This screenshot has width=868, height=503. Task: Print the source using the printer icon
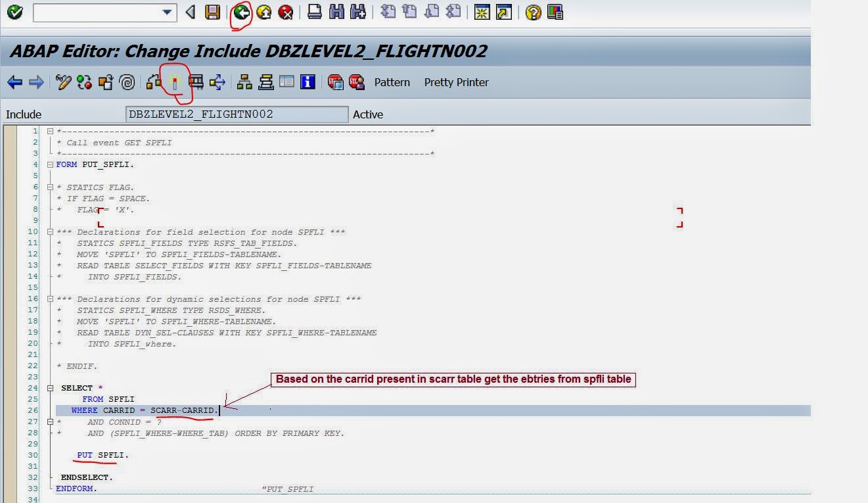pyautogui.click(x=315, y=12)
